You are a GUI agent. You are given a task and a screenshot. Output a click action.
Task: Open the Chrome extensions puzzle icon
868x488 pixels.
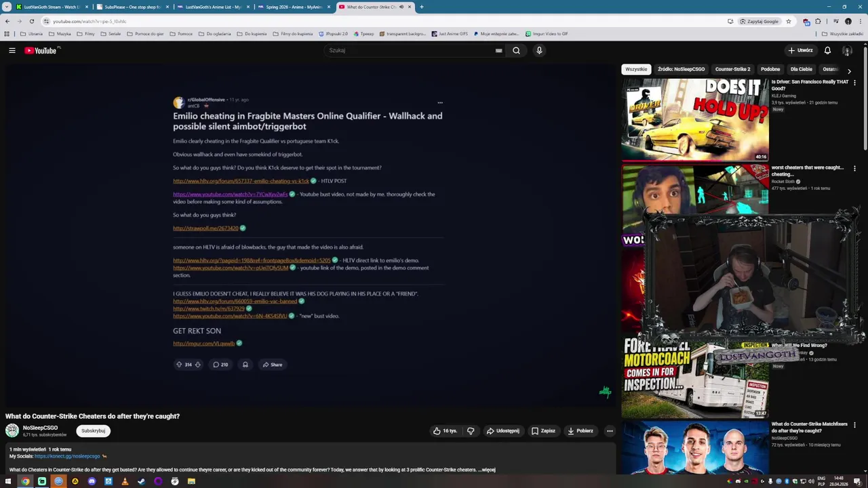pos(818,21)
